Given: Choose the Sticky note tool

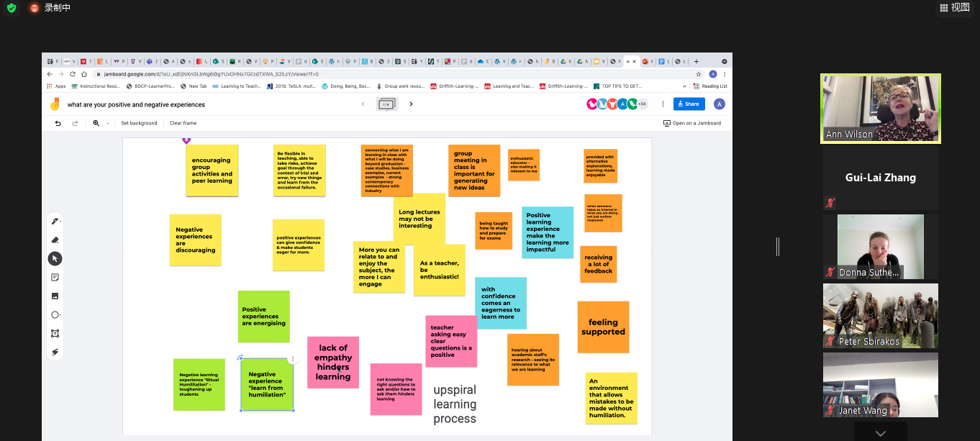Looking at the screenshot, I should [x=55, y=277].
